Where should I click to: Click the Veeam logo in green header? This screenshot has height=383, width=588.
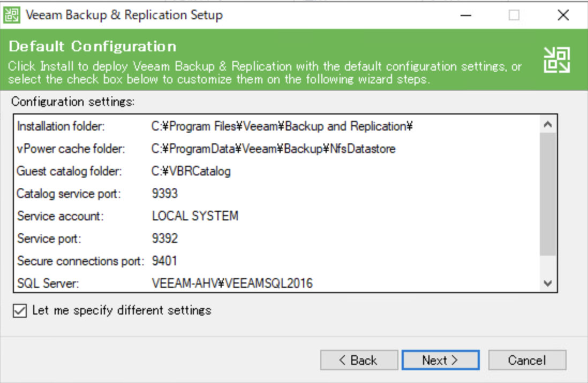coord(557,60)
